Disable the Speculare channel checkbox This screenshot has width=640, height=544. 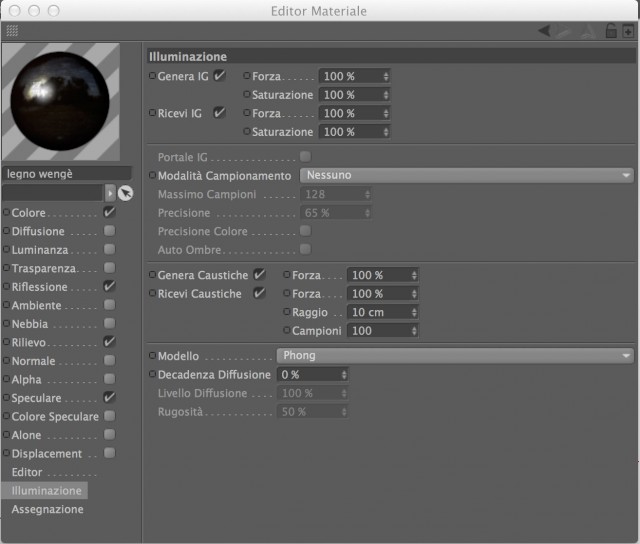109,397
